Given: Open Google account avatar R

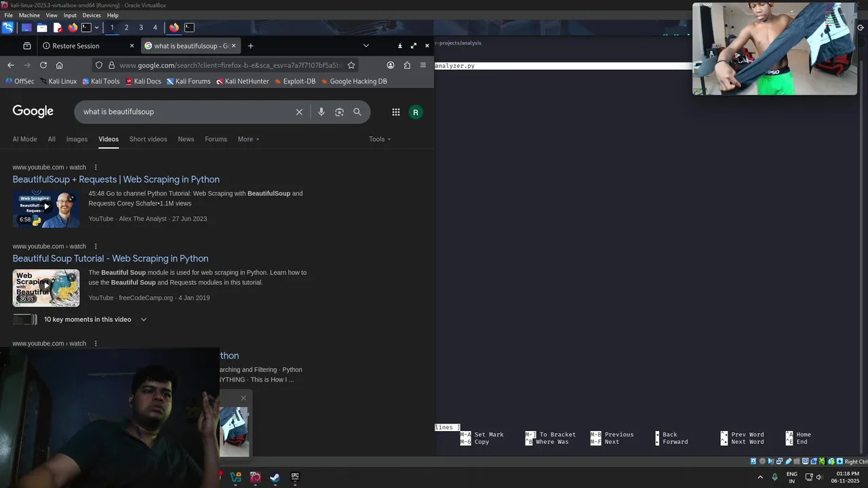Looking at the screenshot, I should [416, 112].
